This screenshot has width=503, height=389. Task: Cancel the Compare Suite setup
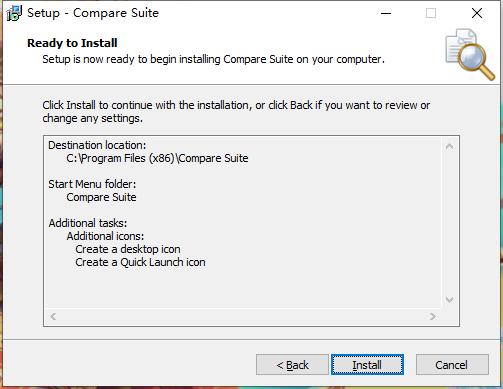point(452,365)
